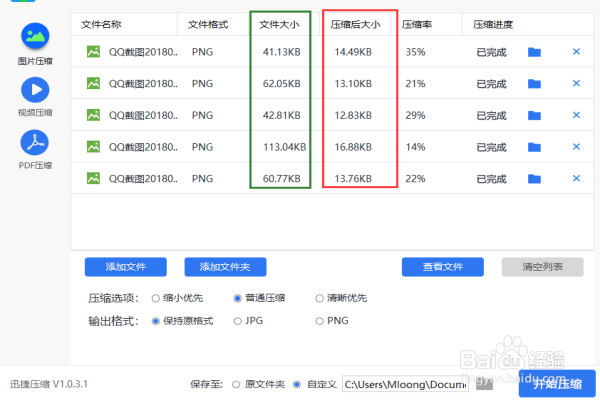Click image icon of the 113.04KB row
The image size is (600, 400).
93,147
